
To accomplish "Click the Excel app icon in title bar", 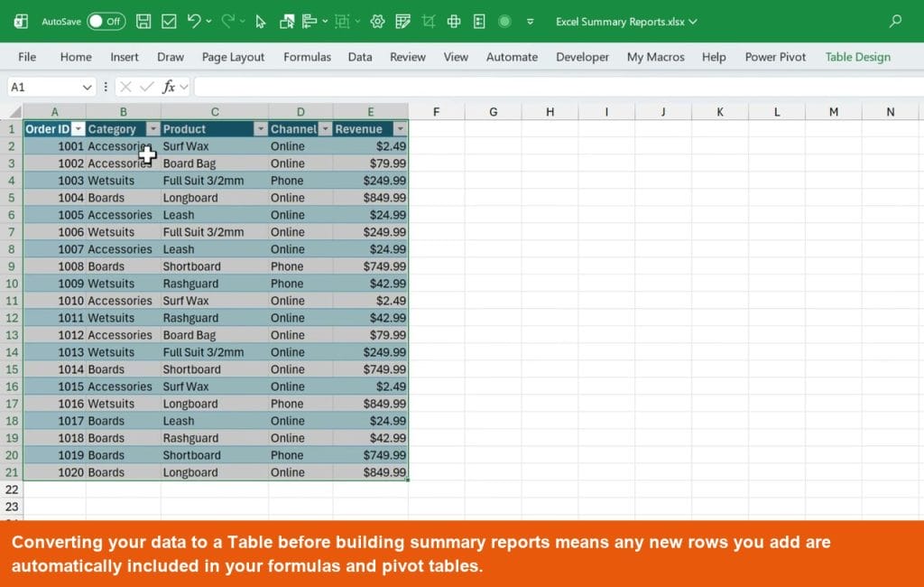I will point(21,22).
